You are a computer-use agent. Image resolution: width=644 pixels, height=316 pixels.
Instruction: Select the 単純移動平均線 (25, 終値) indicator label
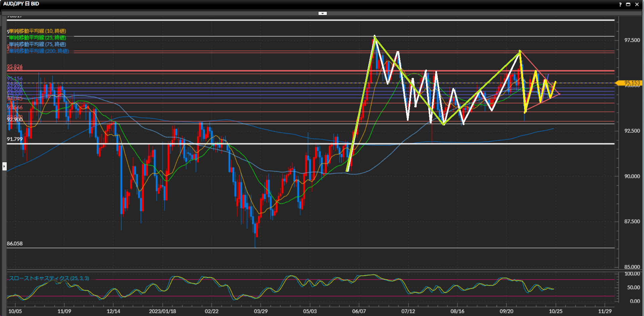coord(38,38)
